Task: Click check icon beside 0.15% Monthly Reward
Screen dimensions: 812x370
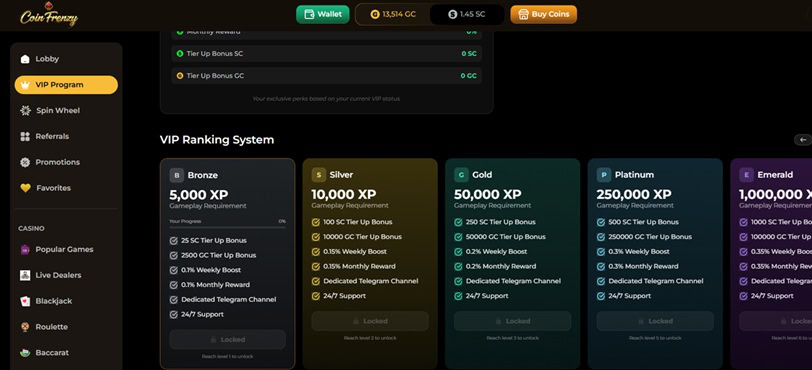Action: point(315,266)
